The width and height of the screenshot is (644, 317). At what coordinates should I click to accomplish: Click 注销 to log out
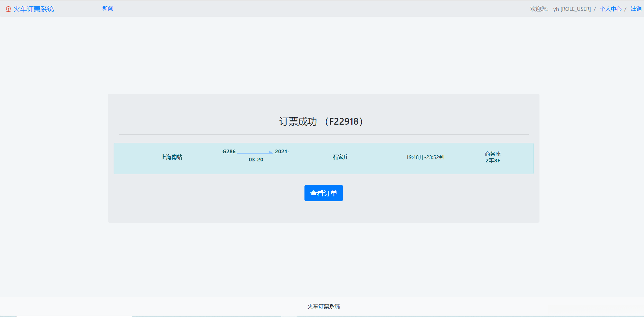[x=636, y=9]
